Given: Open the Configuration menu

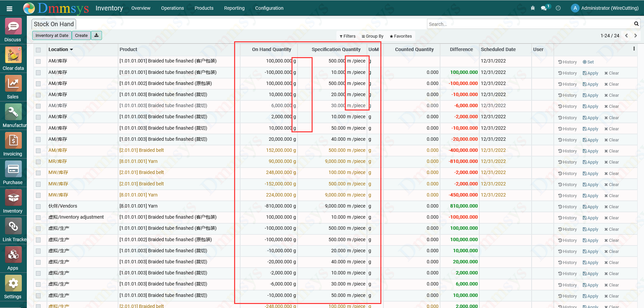Looking at the screenshot, I should pos(269,8).
